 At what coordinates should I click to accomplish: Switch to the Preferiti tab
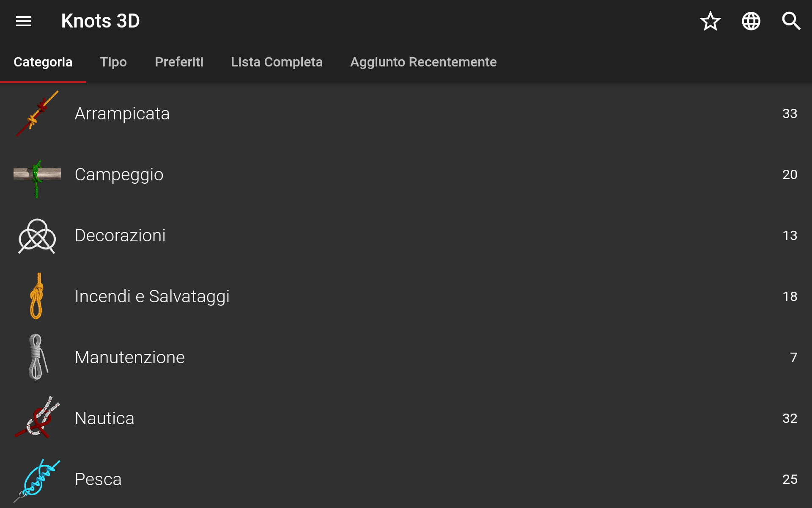coord(179,62)
